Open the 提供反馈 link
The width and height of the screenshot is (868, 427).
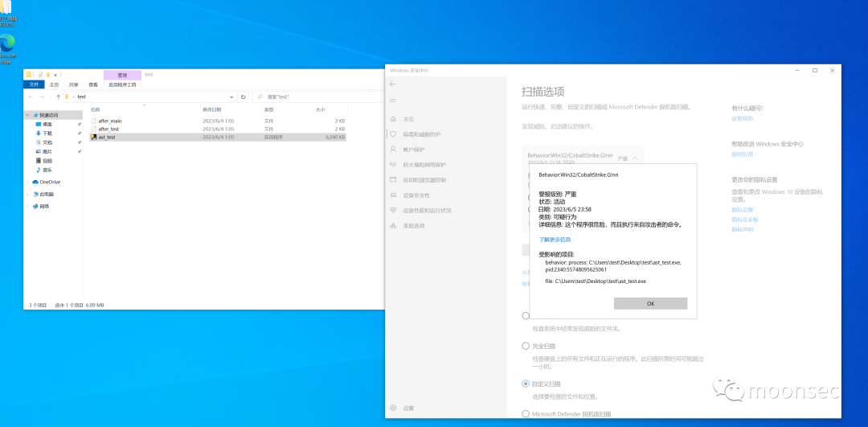coord(743,154)
